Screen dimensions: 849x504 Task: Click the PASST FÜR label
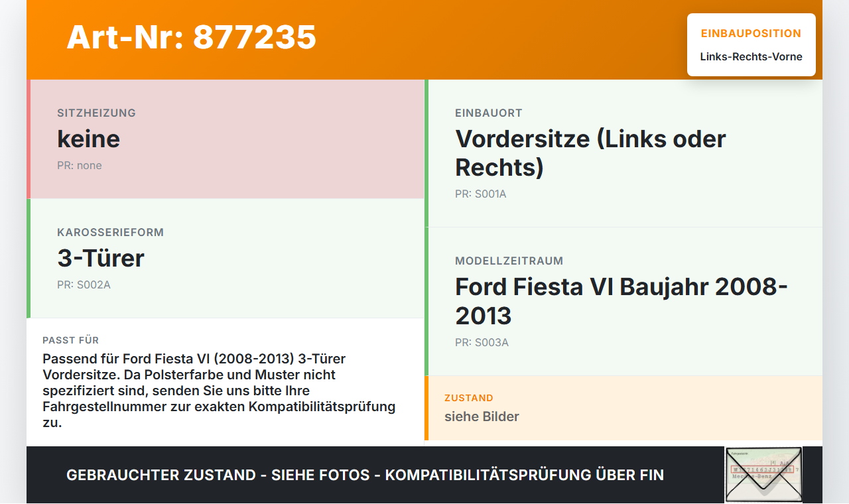click(x=71, y=340)
